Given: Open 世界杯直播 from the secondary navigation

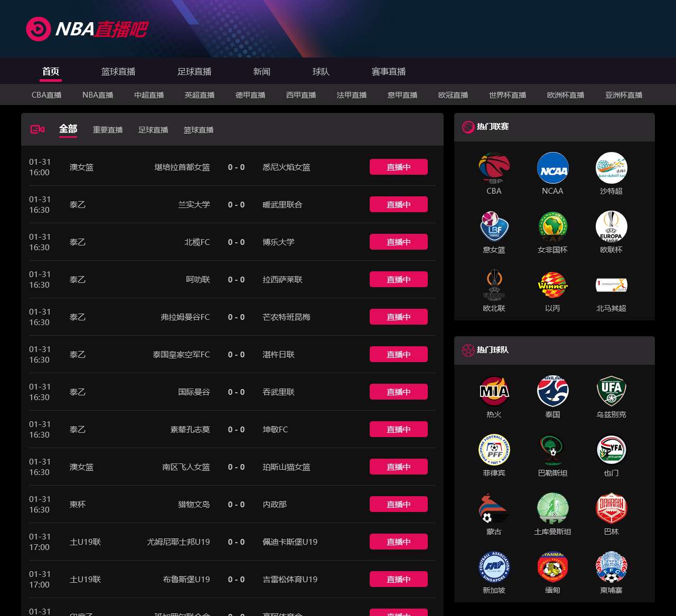Looking at the screenshot, I should [x=507, y=94].
